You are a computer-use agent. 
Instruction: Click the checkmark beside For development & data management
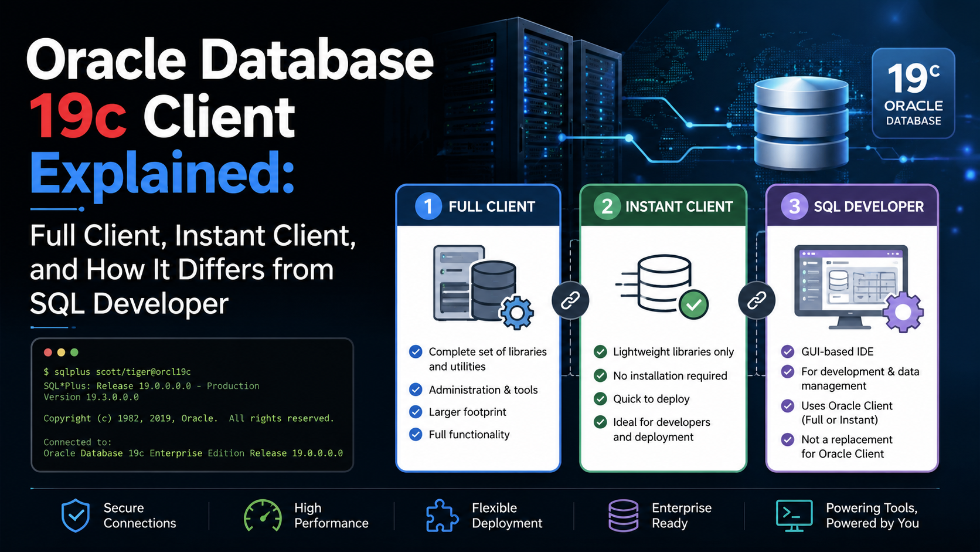click(788, 371)
